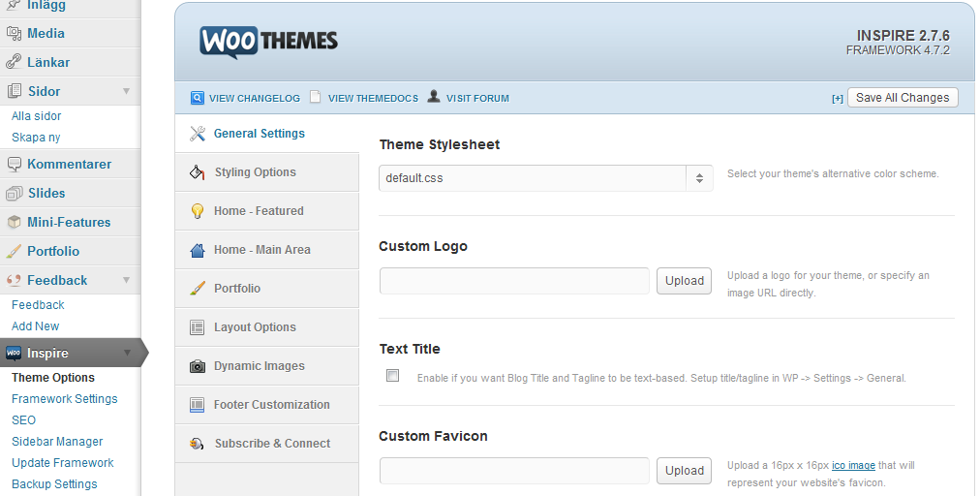
Task: Open the Slides menu item
Action: pos(70,194)
